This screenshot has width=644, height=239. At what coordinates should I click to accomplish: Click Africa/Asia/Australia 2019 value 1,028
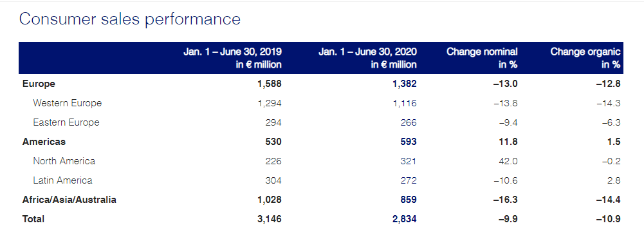(x=270, y=200)
